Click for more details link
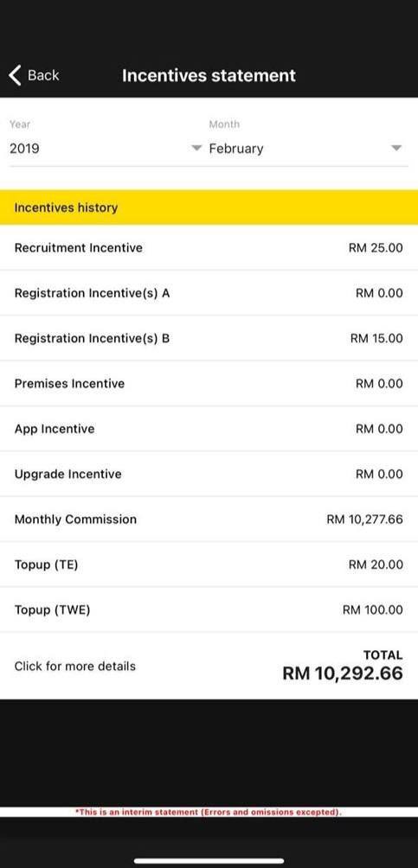The height and width of the screenshot is (868, 418). (74, 667)
